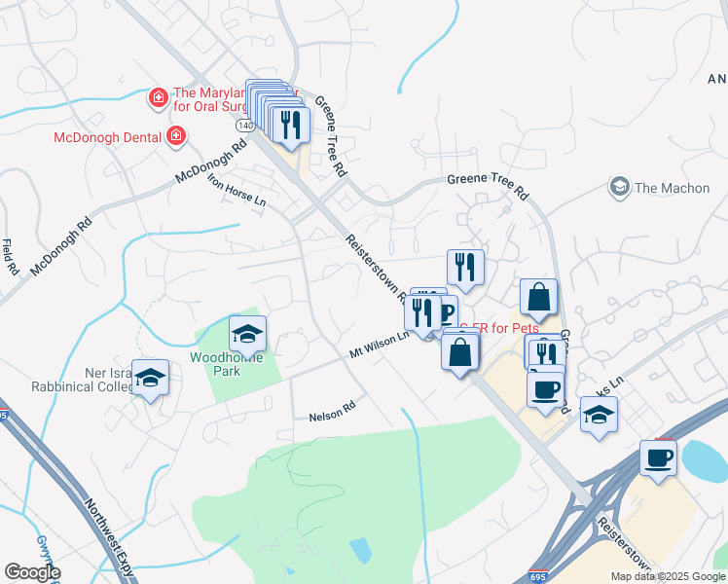Select the restaurant marker north of Reisterstown Rd
Image resolution: width=728 pixels, height=584 pixels.
tap(465, 269)
